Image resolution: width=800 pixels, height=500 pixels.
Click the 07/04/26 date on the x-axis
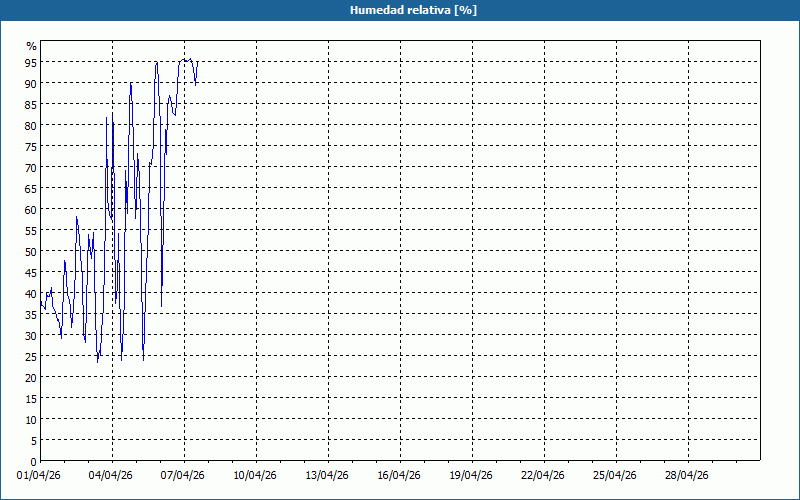[184, 475]
